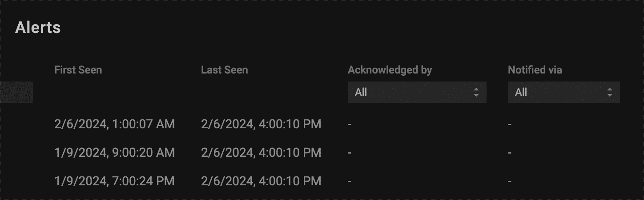
Task: Click Acknowledged by dash in third alert row
Action: click(350, 181)
